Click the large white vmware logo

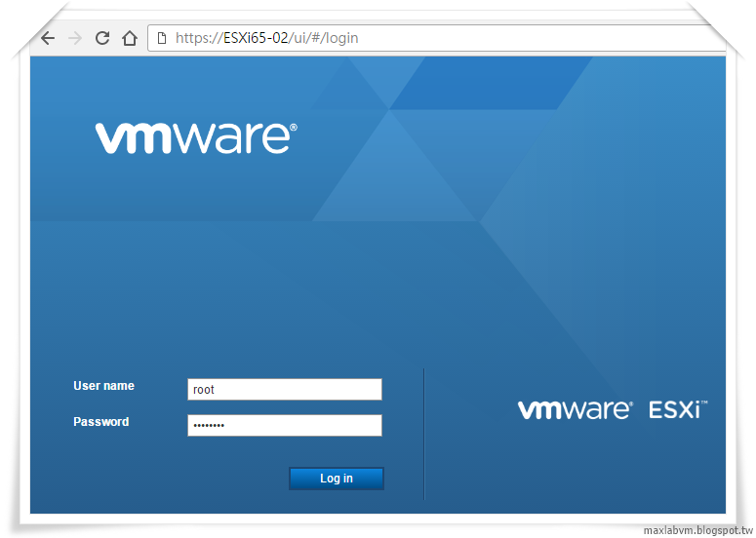click(x=196, y=138)
